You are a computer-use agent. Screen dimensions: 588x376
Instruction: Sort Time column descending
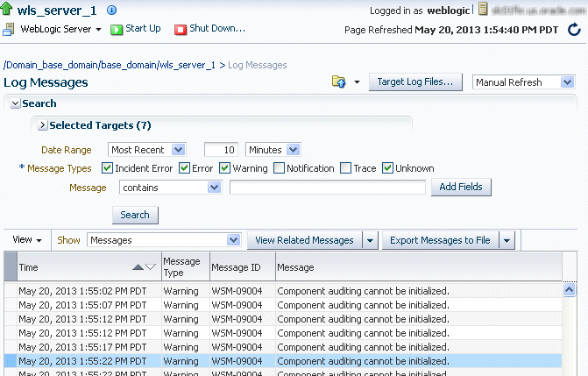(151, 267)
